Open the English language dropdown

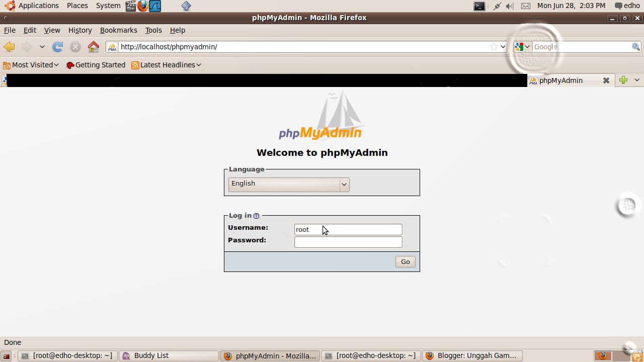(x=289, y=184)
